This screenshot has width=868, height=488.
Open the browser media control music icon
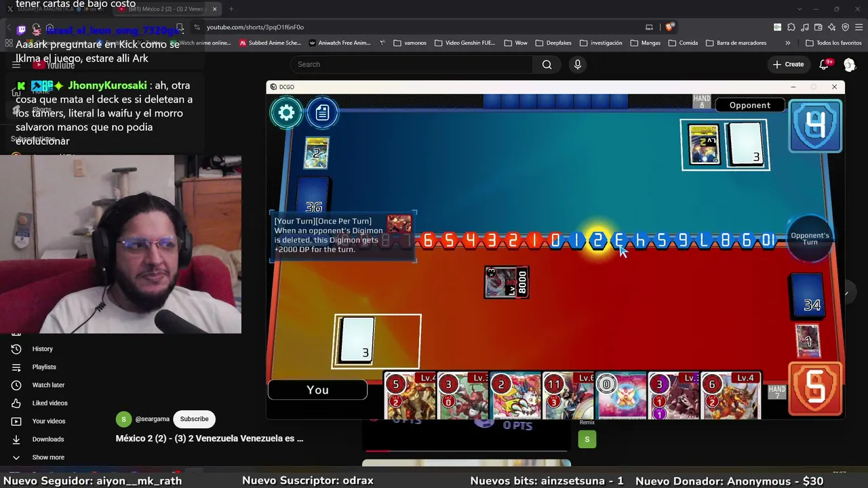(804, 27)
